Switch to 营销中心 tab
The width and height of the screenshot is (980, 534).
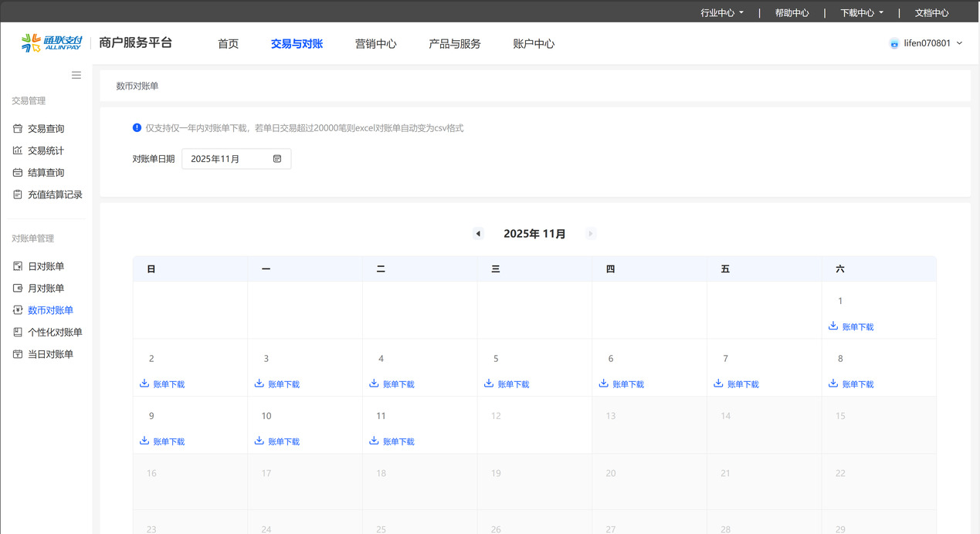pyautogui.click(x=375, y=44)
